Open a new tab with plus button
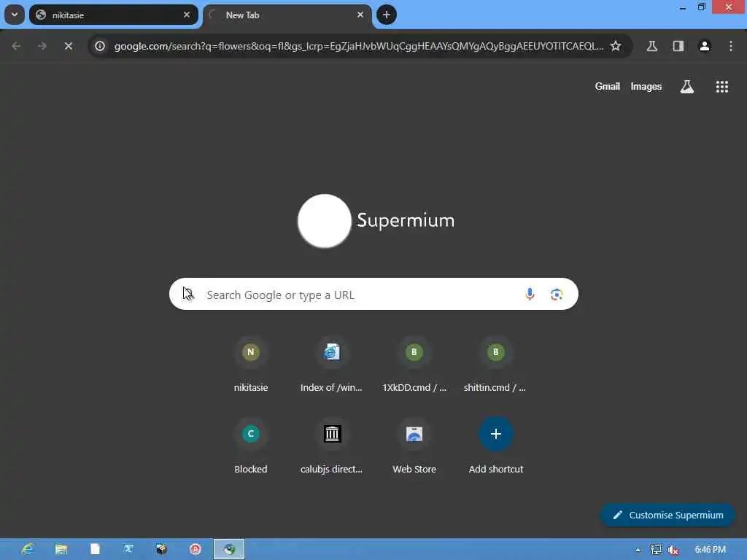This screenshot has width=747, height=560. [x=387, y=15]
